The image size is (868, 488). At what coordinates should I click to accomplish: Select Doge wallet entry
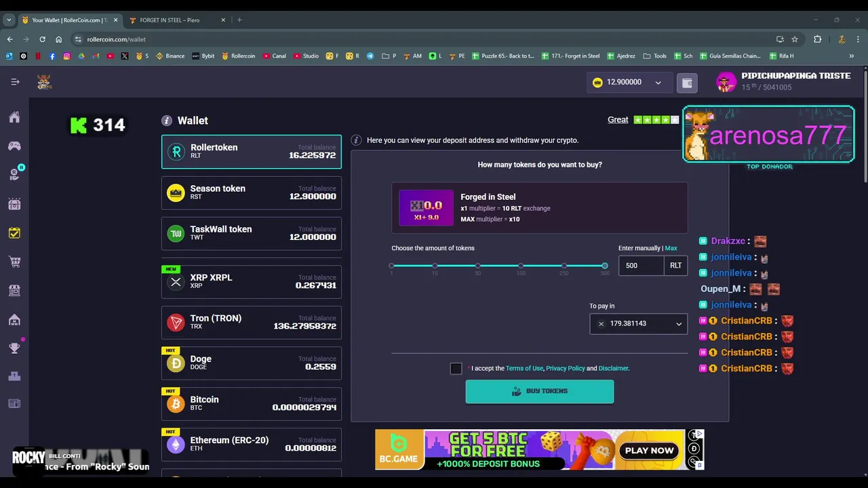point(252,363)
